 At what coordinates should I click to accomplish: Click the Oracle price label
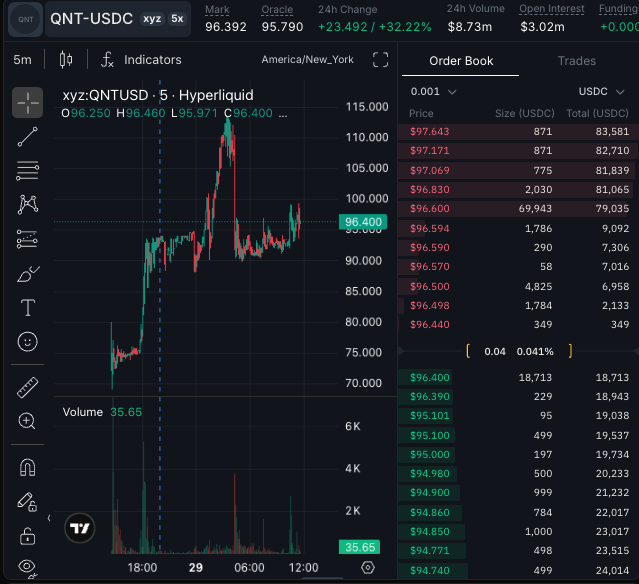pyautogui.click(x=277, y=9)
